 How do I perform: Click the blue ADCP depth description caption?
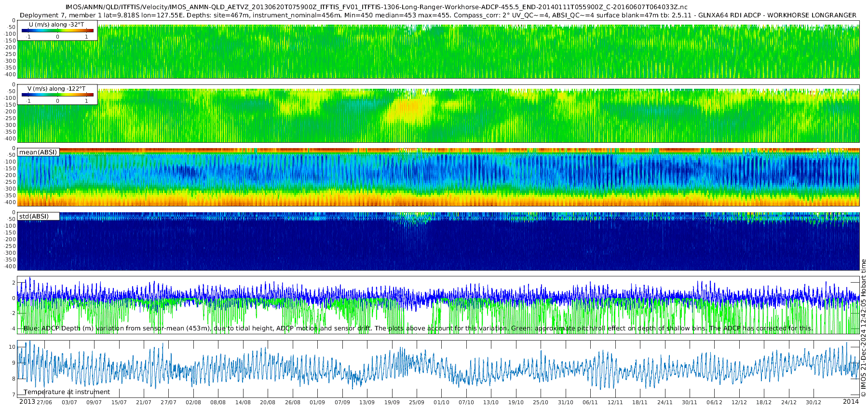(418, 328)
